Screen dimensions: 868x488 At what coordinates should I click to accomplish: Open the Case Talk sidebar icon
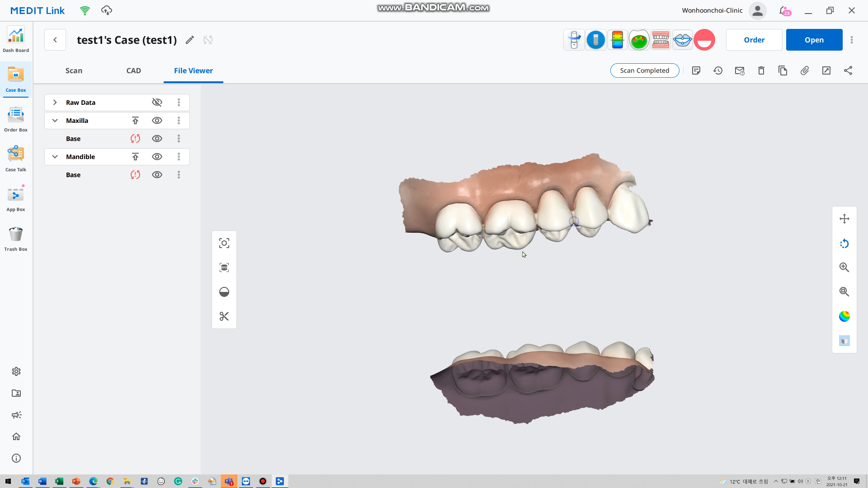(16, 159)
